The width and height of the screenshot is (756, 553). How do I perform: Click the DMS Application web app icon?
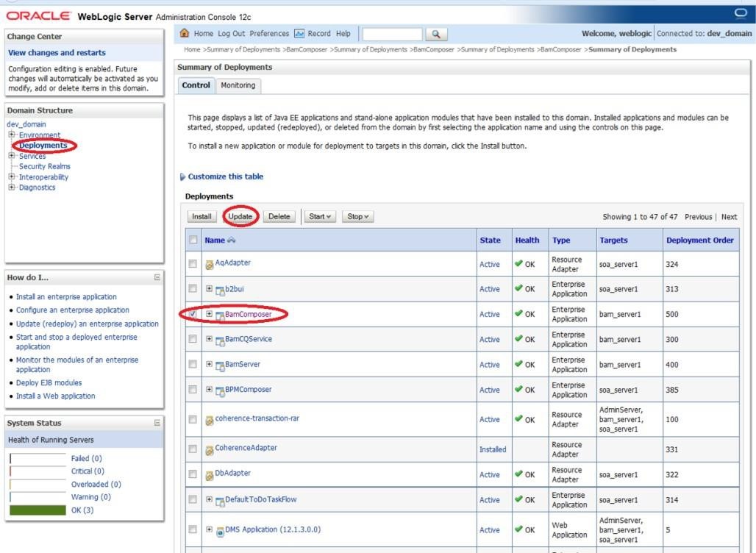coord(220,531)
